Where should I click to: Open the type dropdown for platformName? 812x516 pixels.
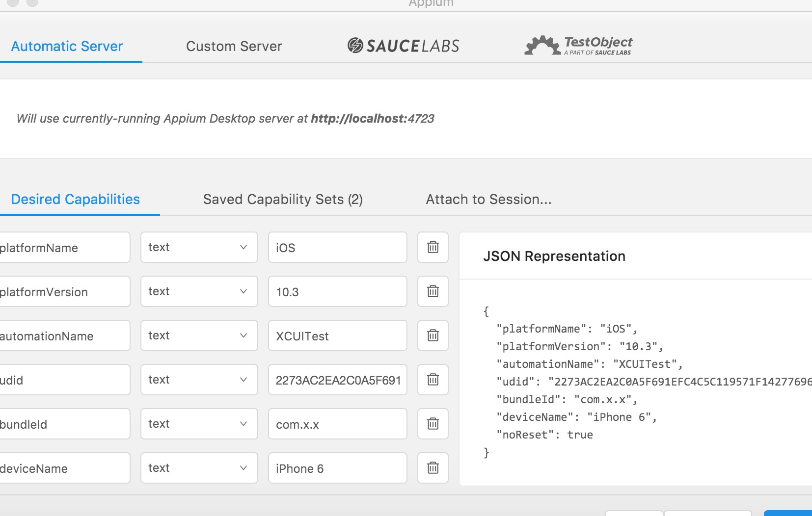click(x=199, y=247)
